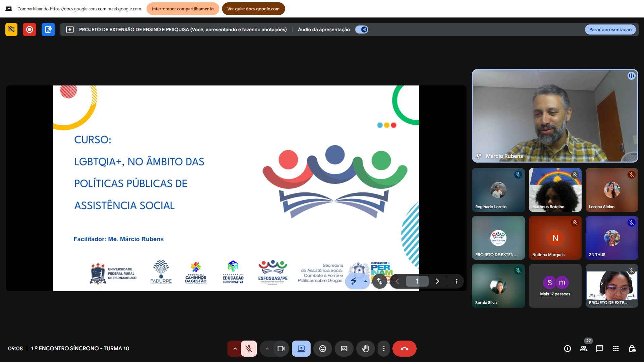
Task: Open the slide controls three-dot menu
Action: 457,281
